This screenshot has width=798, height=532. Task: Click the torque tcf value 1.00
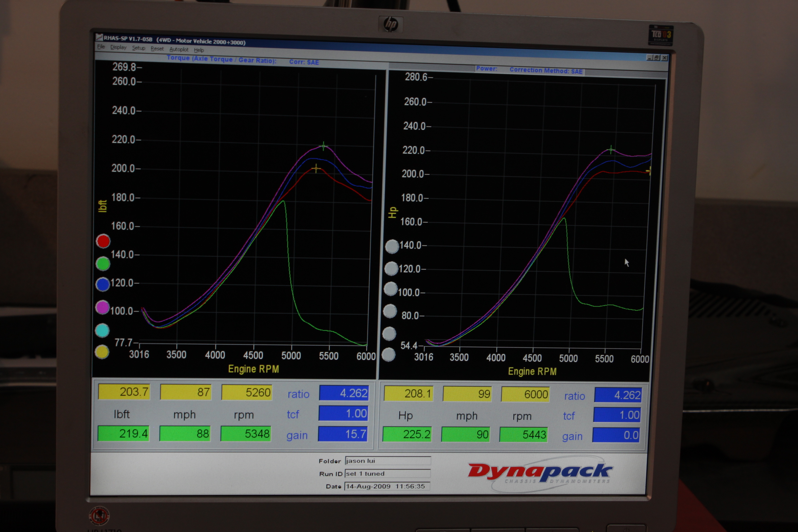343,414
